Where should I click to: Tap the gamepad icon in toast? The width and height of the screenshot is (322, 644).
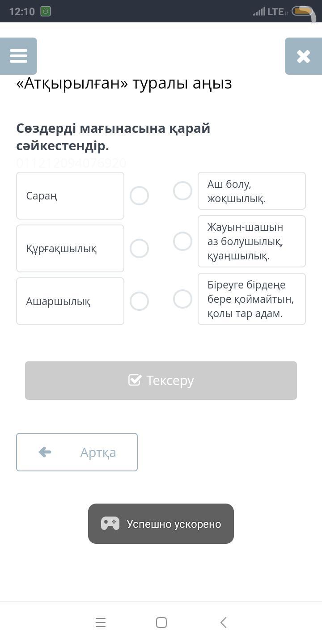[x=110, y=524]
